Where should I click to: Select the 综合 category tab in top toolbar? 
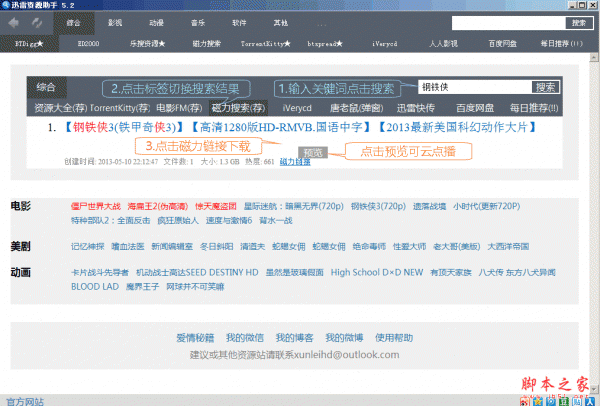73,23
